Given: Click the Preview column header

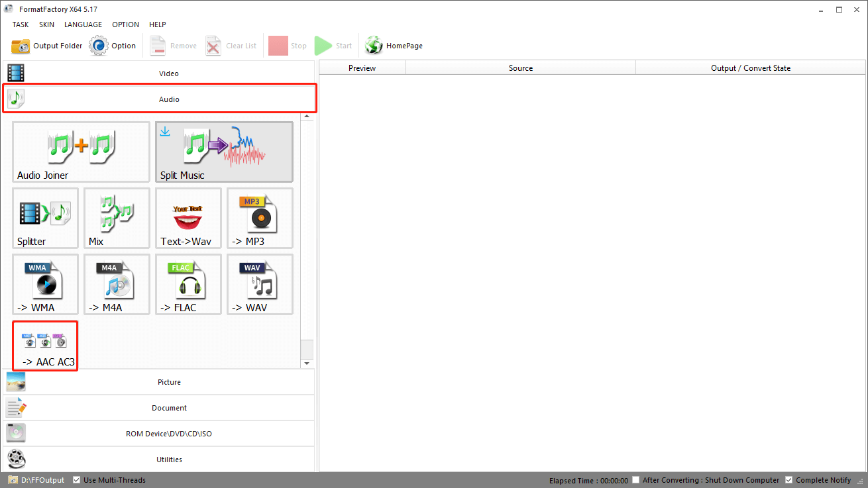Looking at the screenshot, I should coord(362,68).
